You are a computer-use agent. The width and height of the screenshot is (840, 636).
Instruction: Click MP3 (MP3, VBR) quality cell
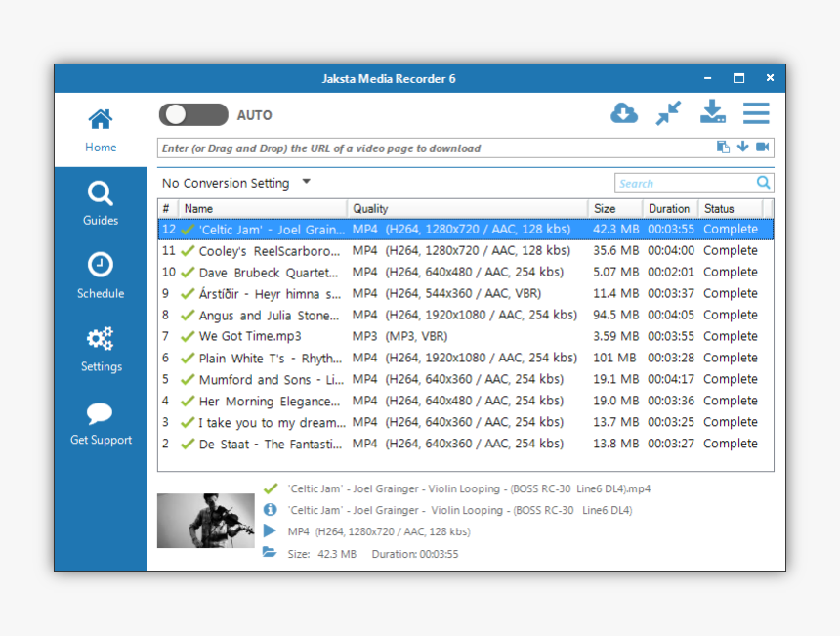399,336
